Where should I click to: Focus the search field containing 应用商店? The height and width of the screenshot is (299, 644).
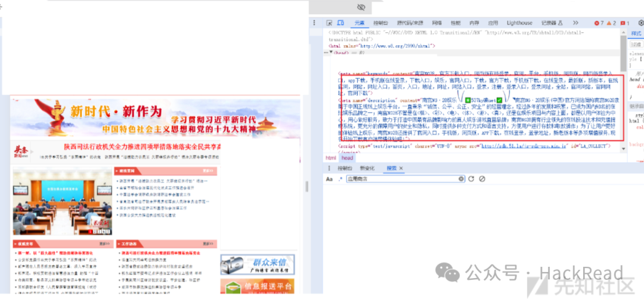click(x=405, y=179)
